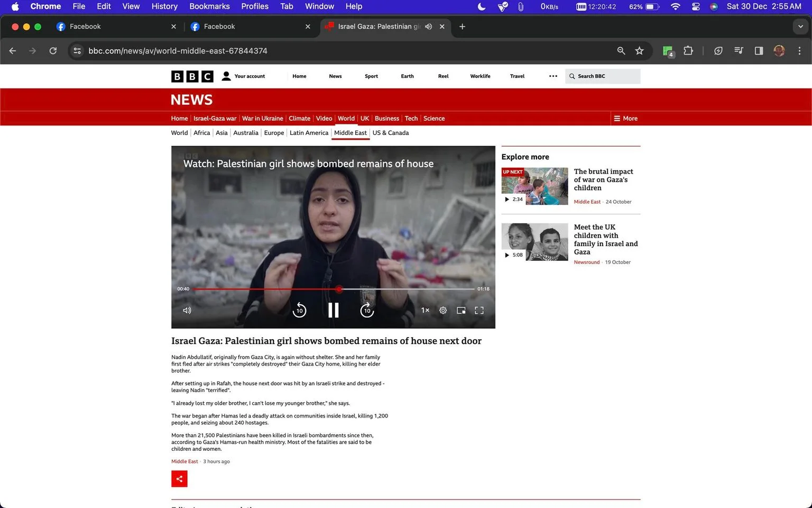
Task: Select the Europe region link
Action: click(x=274, y=133)
